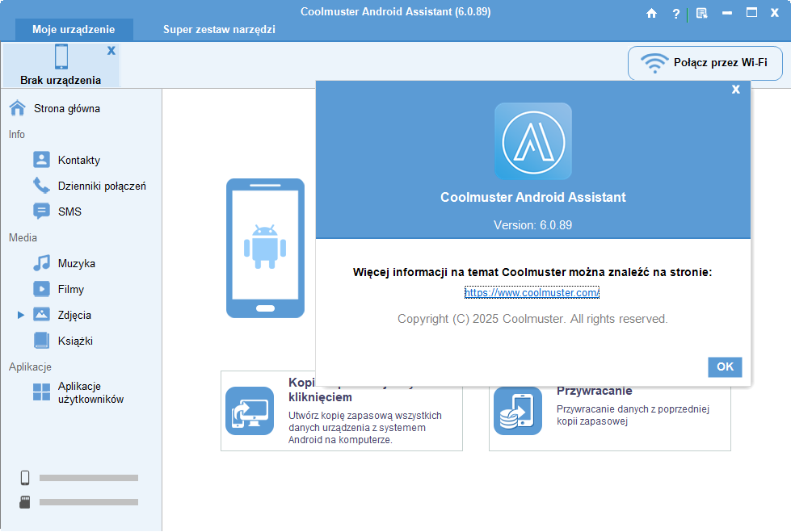Open Książki section

tap(75, 341)
